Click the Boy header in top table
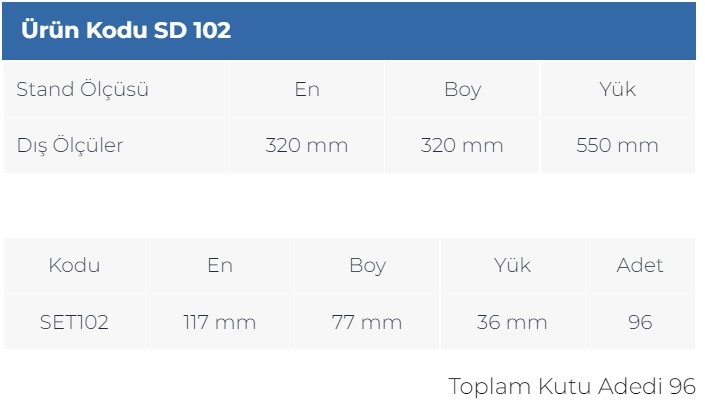 462,89
